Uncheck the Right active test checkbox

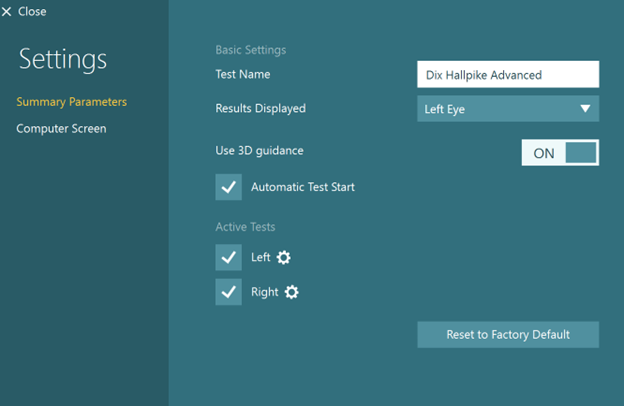(229, 292)
